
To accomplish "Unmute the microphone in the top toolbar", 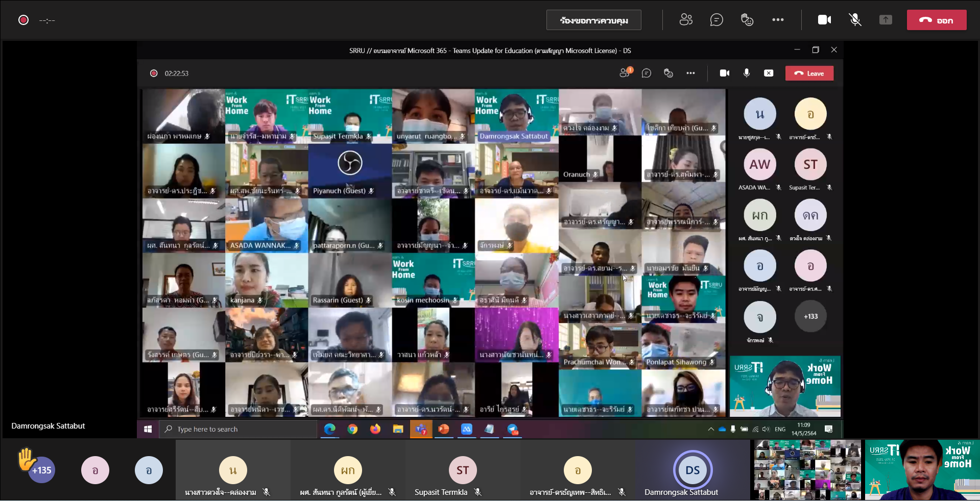I will (x=855, y=20).
